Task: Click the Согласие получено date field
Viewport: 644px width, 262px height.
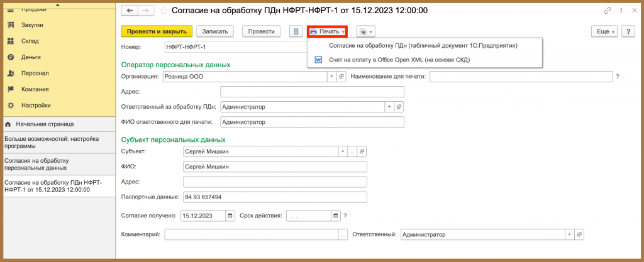Action: click(x=203, y=216)
